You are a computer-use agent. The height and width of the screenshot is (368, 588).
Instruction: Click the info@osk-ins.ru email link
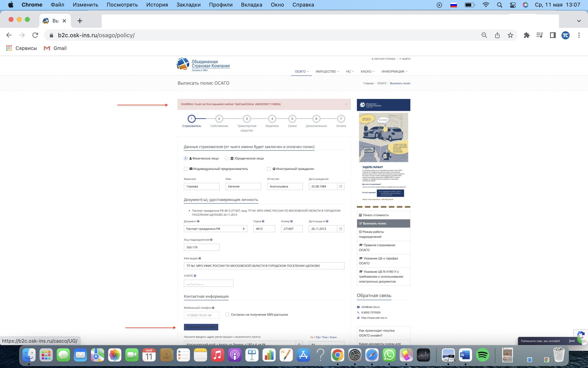pyautogui.click(x=370, y=307)
